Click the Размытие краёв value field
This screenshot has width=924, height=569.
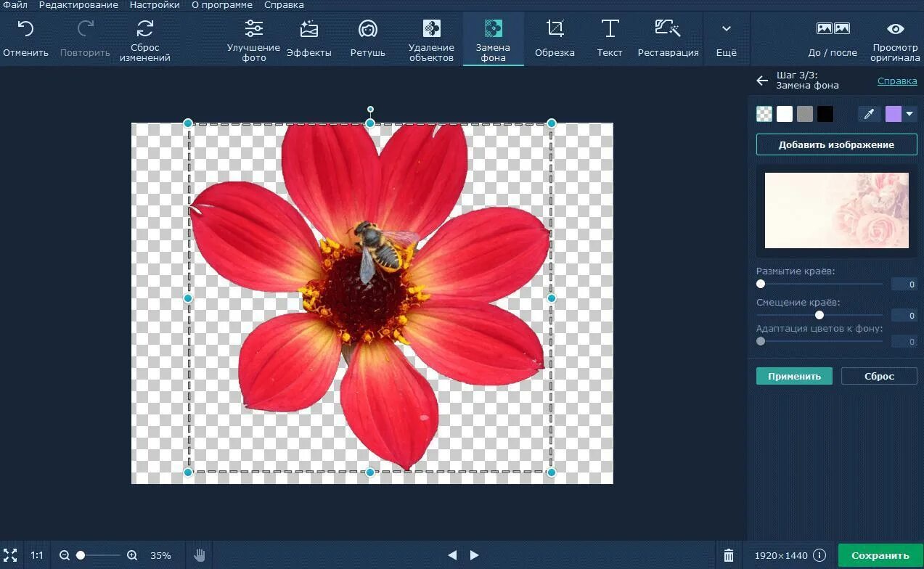(904, 284)
